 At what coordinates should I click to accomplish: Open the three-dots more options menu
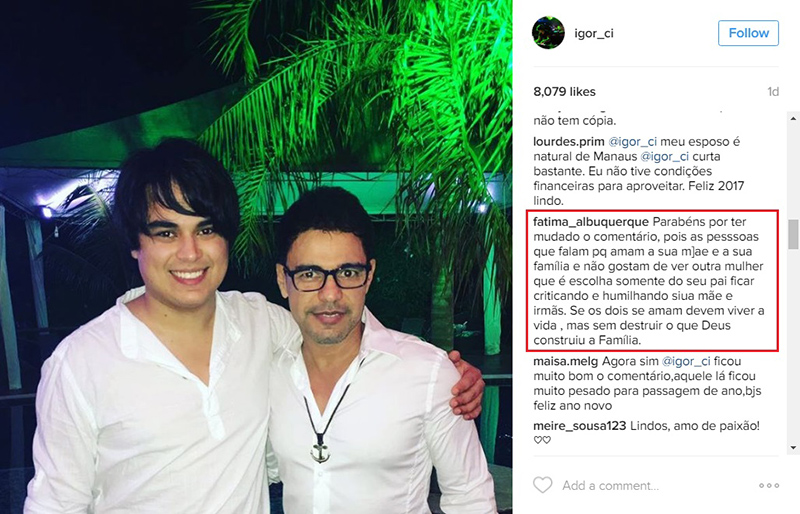point(768,485)
